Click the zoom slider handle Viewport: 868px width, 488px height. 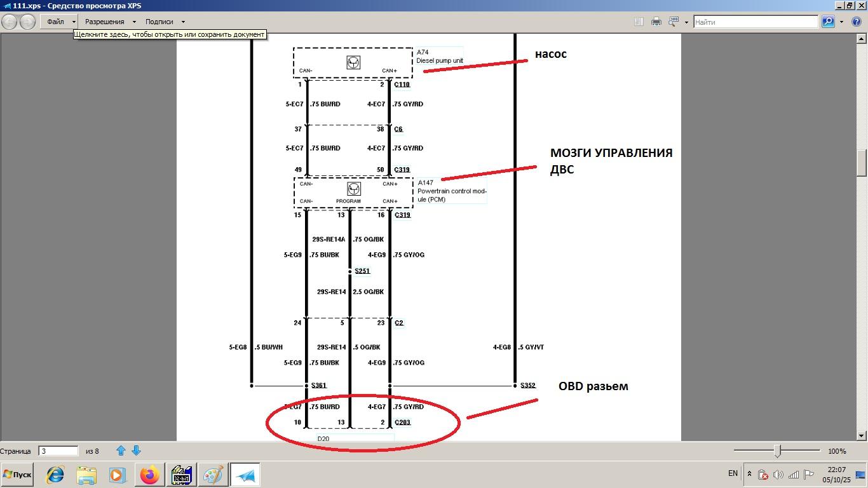tap(777, 451)
